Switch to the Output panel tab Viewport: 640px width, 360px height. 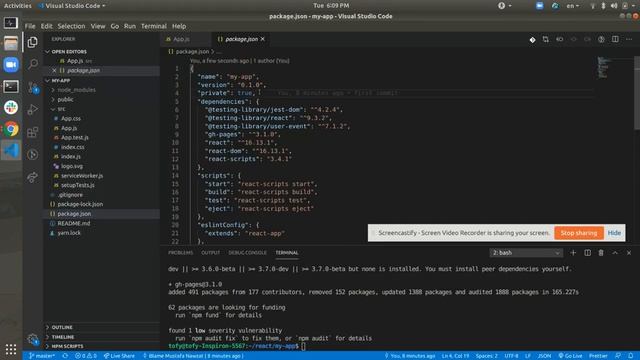(x=210, y=253)
